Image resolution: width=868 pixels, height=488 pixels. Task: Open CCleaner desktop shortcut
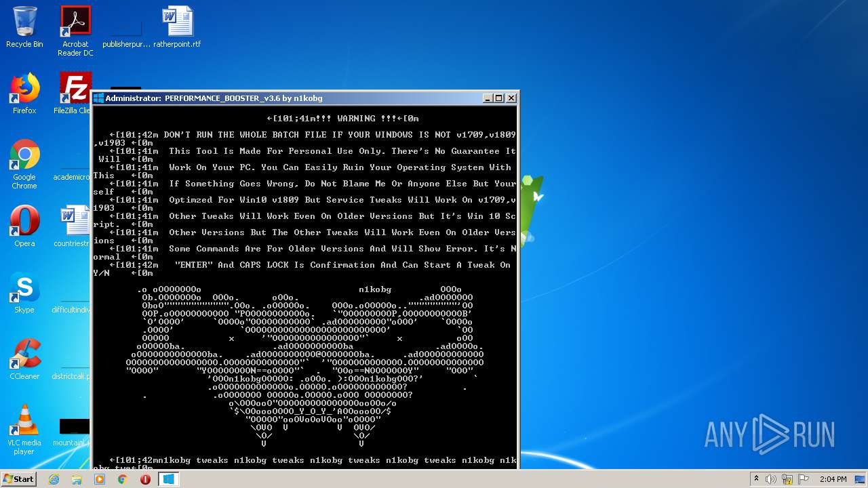(24, 359)
